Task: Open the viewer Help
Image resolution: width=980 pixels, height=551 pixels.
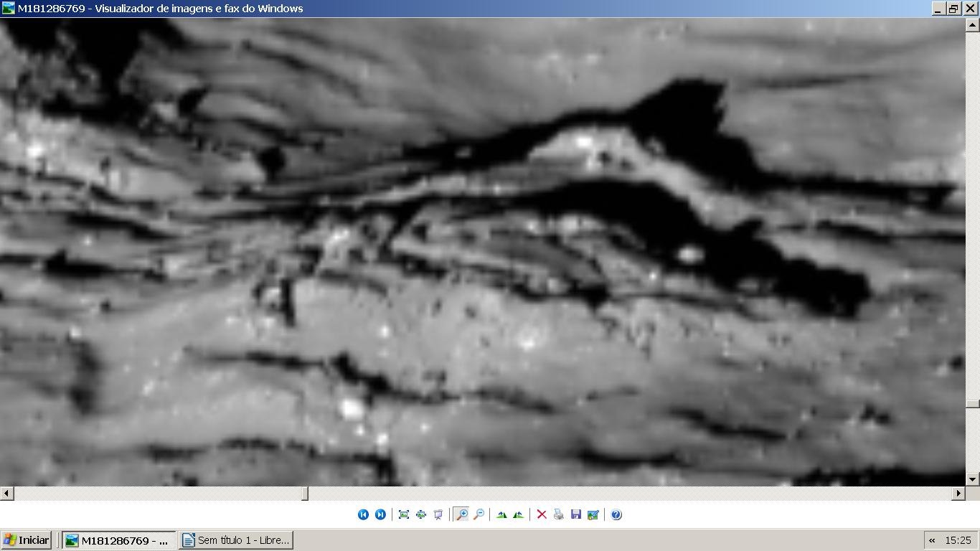Action: [x=616, y=514]
